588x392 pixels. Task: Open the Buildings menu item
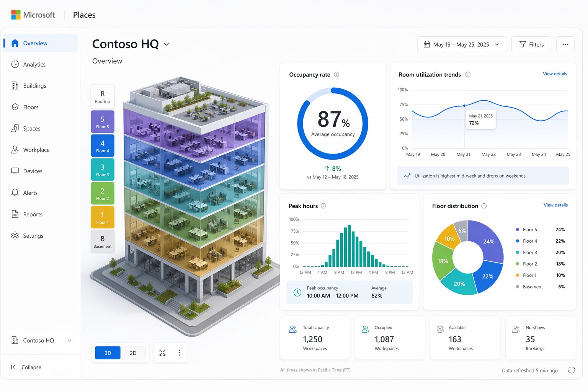41,86
